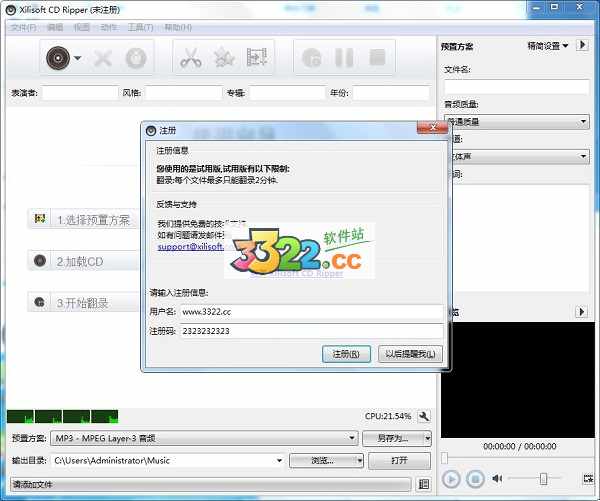Open the 音频质量 dropdown
Screen dimensions: 600x501
click(x=517, y=122)
